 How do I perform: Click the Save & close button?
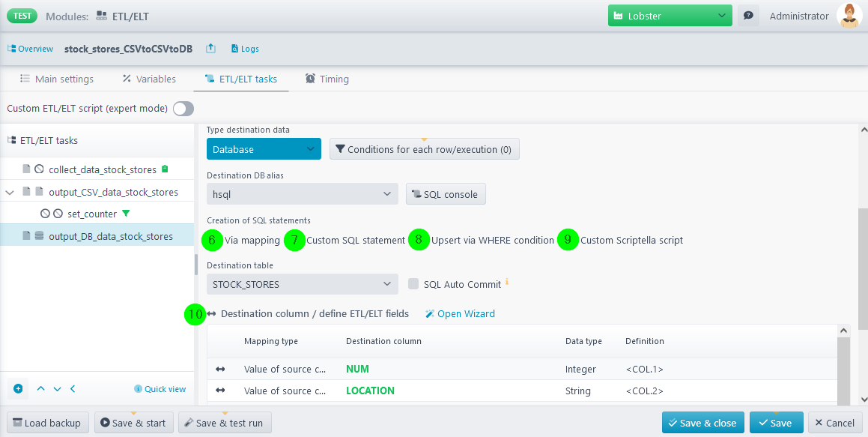point(702,423)
